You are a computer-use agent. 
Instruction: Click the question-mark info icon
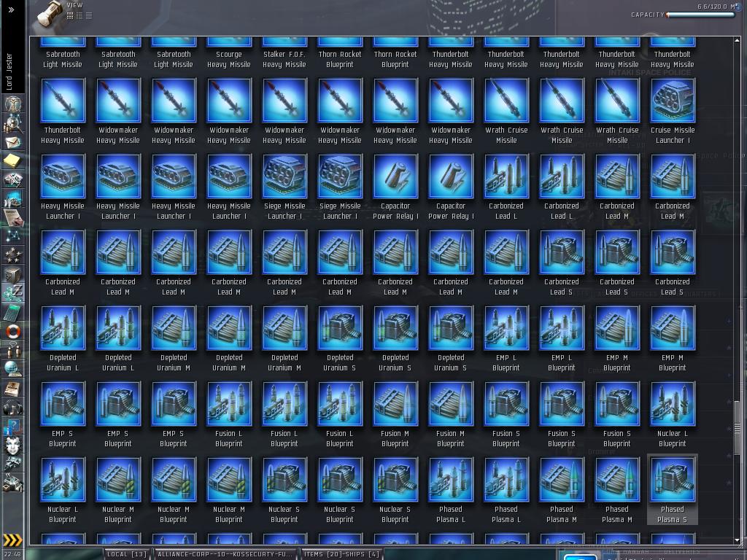click(x=12, y=426)
